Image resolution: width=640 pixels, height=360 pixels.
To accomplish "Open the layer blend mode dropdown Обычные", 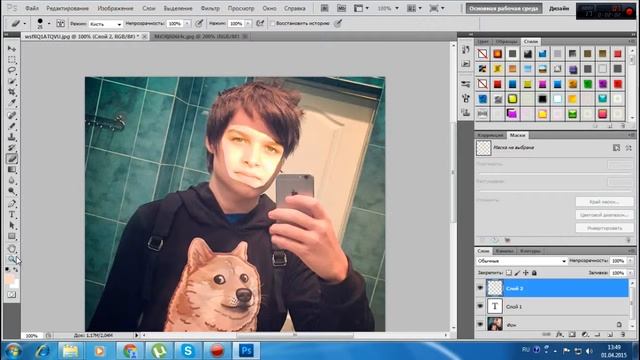I will 522,261.
